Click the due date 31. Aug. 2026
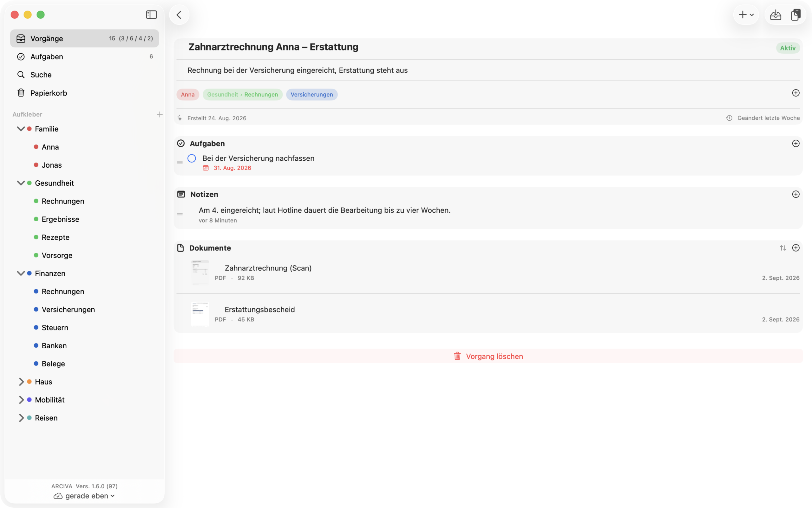This screenshot has width=812, height=508. tap(232, 168)
